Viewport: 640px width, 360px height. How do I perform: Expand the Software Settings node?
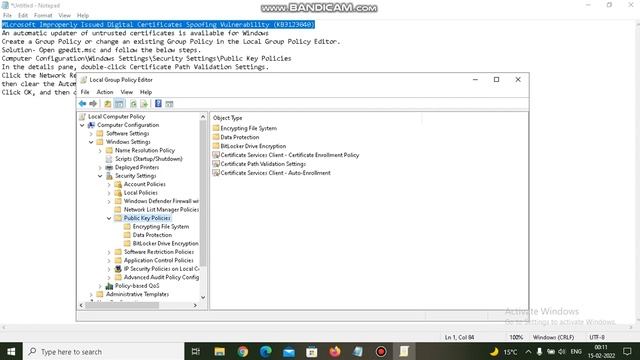coord(91,134)
